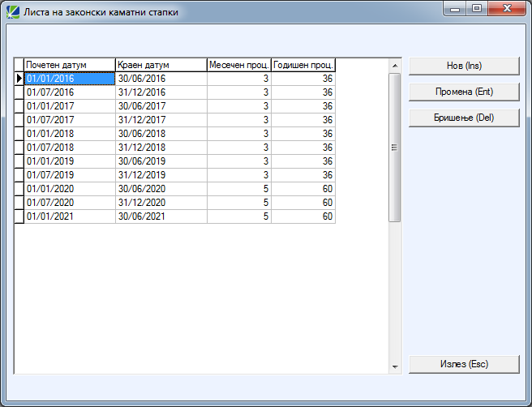Image resolution: width=532 pixels, height=407 pixels.
Task: Minimize the Листа на законски каматни стапки window
Action: click(455, 9)
